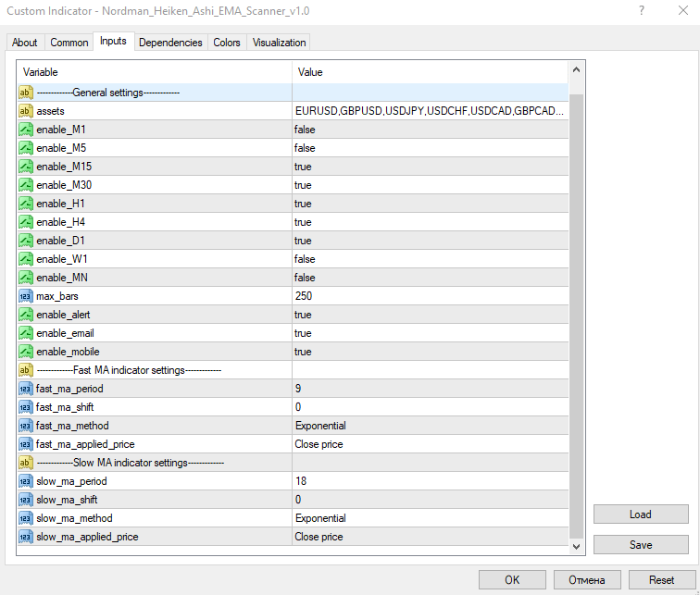The width and height of the screenshot is (700, 595).
Task: Click the boolean icon beside enable_mobile
Action: click(25, 352)
